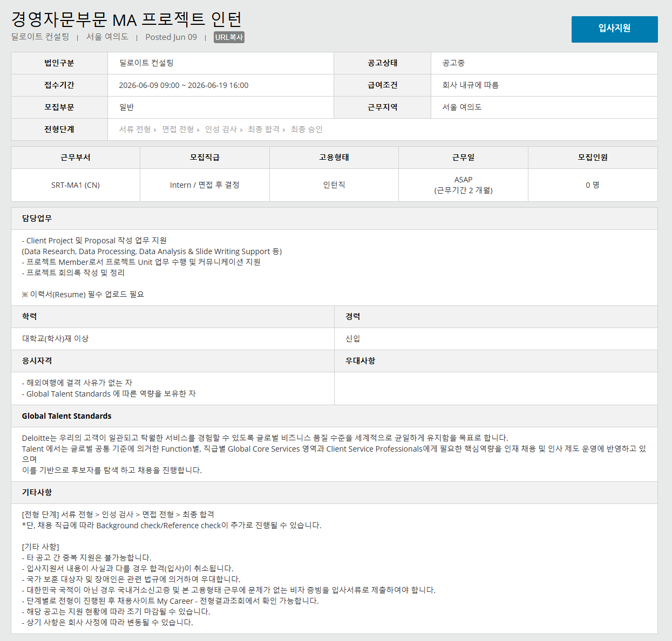Click the 서울 여의도 location under title
Image resolution: width=672 pixels, height=641 pixels.
[107, 37]
